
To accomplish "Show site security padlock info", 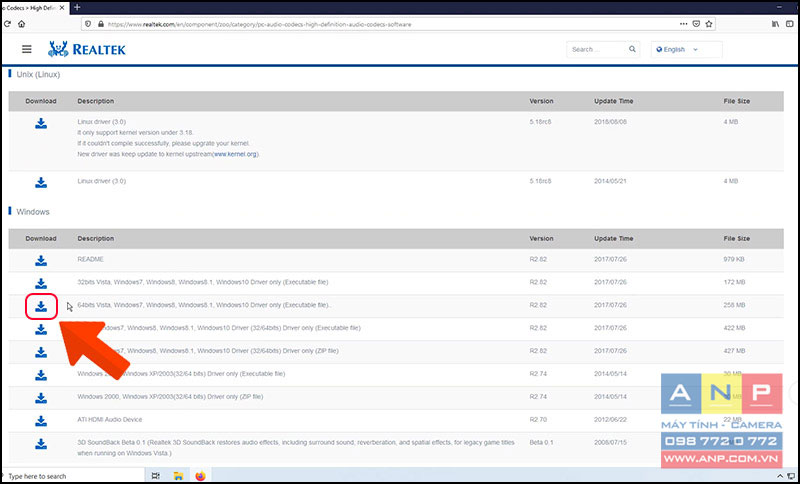I will click(101, 24).
